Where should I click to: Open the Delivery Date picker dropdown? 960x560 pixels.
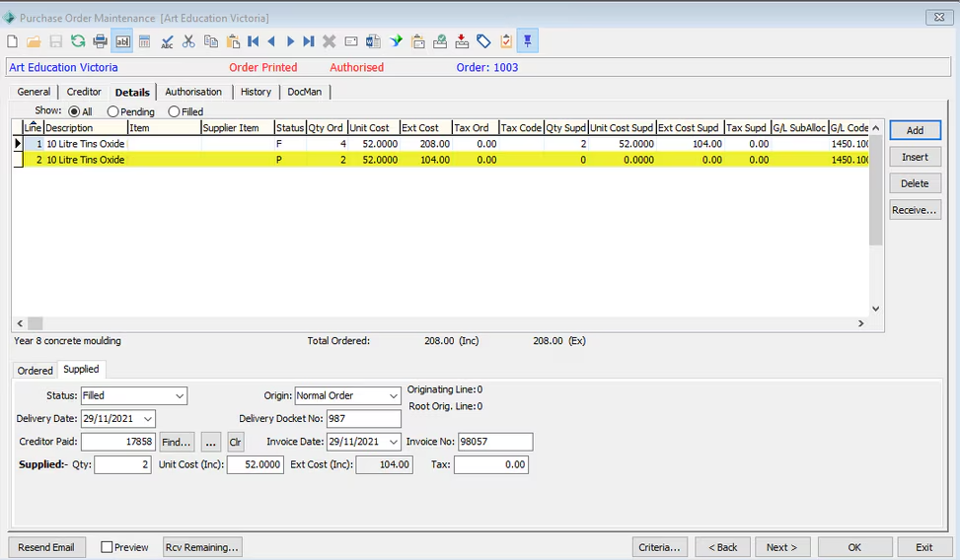pos(147,419)
